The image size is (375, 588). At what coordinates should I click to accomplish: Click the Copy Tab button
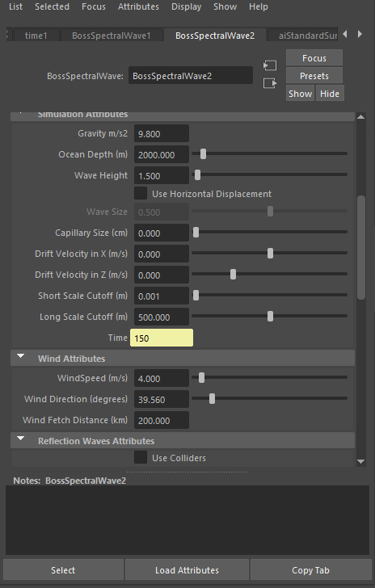click(310, 570)
